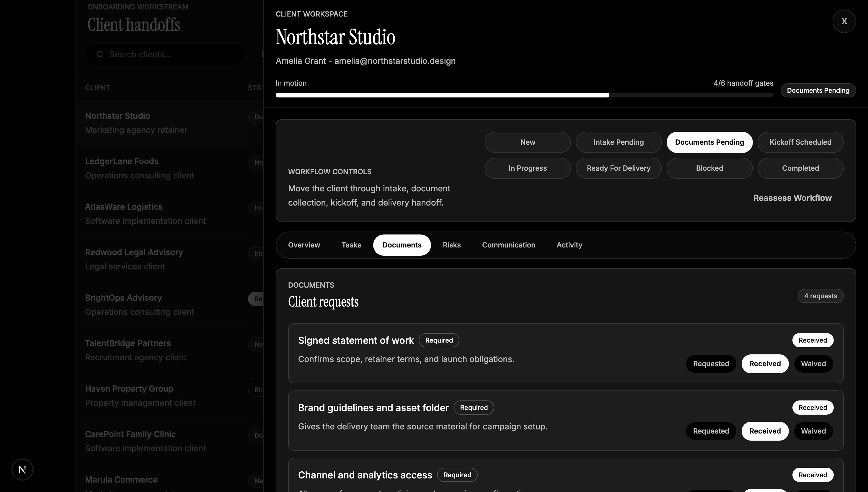
Task: Mark Brand guidelines and asset folder as Waived
Action: pyautogui.click(x=813, y=431)
